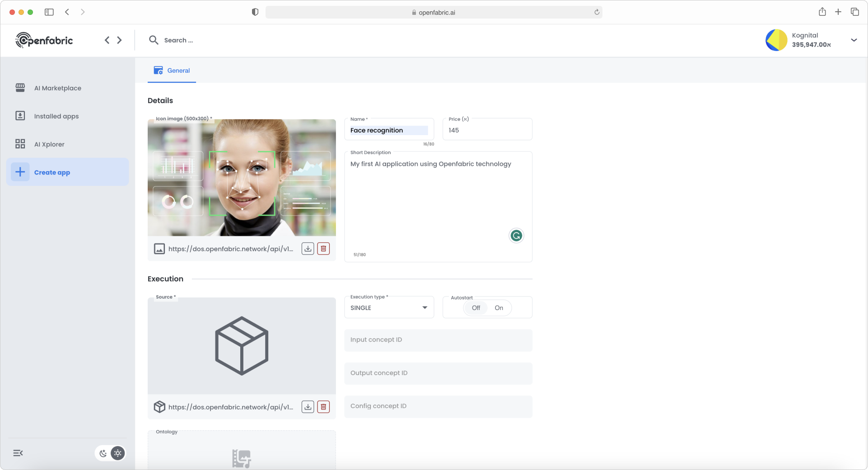Click the Execution section heading

[x=165, y=279]
